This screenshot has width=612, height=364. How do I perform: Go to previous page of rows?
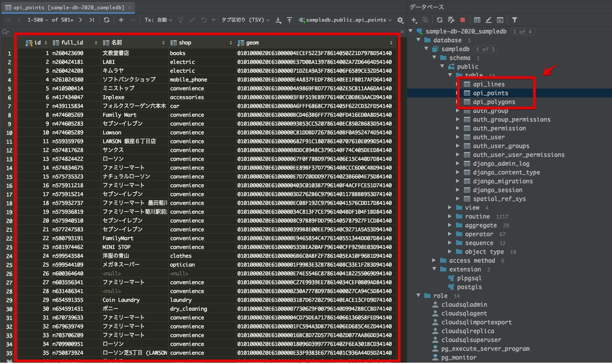tap(19, 20)
